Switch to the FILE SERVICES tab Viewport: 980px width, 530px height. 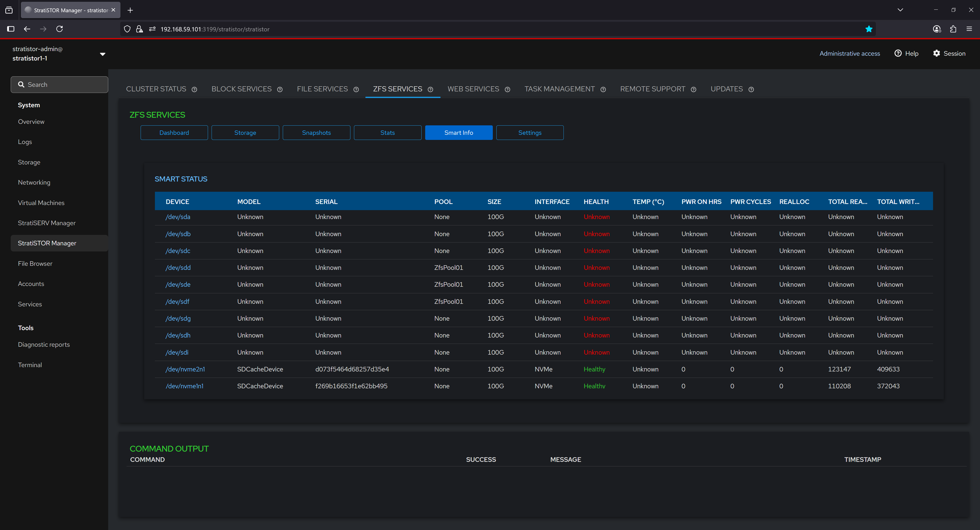click(x=322, y=89)
